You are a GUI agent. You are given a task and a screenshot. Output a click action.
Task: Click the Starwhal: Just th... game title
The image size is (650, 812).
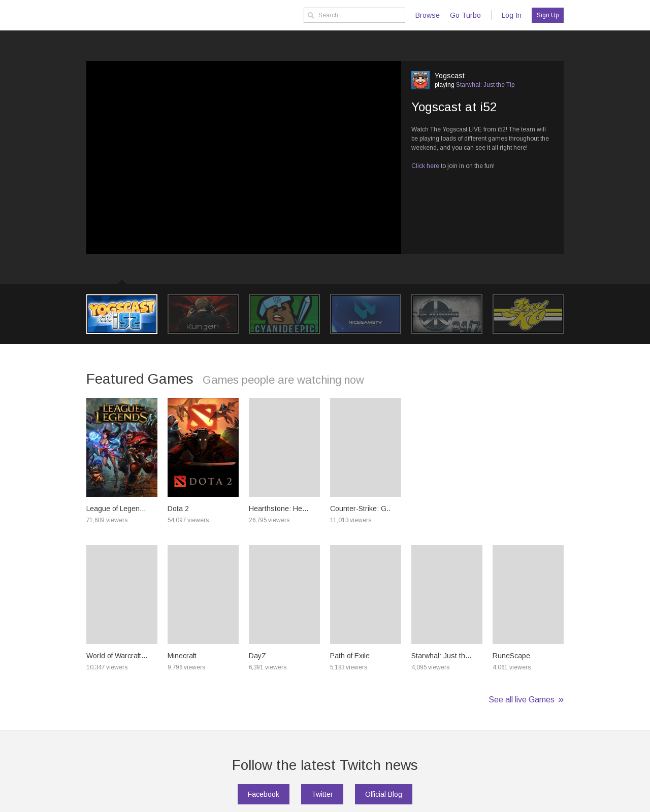441,656
